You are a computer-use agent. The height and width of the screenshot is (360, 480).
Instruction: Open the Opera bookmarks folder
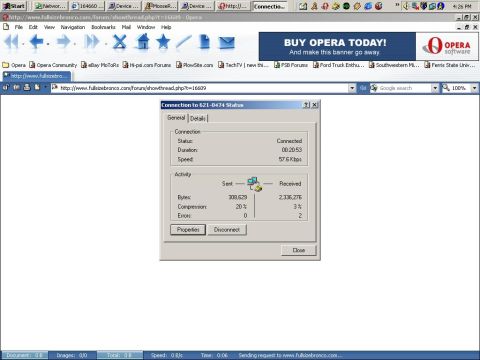(x=14, y=65)
